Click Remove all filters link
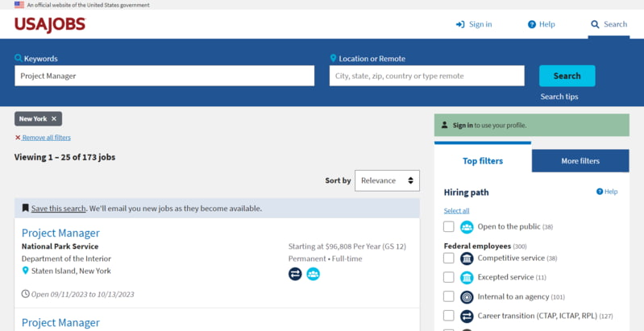 47,138
